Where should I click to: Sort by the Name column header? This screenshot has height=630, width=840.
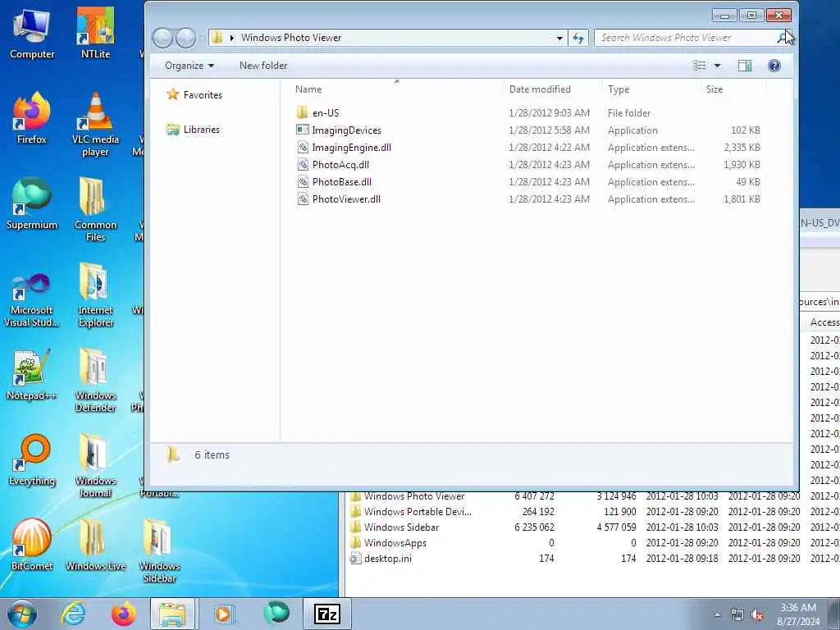point(396,89)
